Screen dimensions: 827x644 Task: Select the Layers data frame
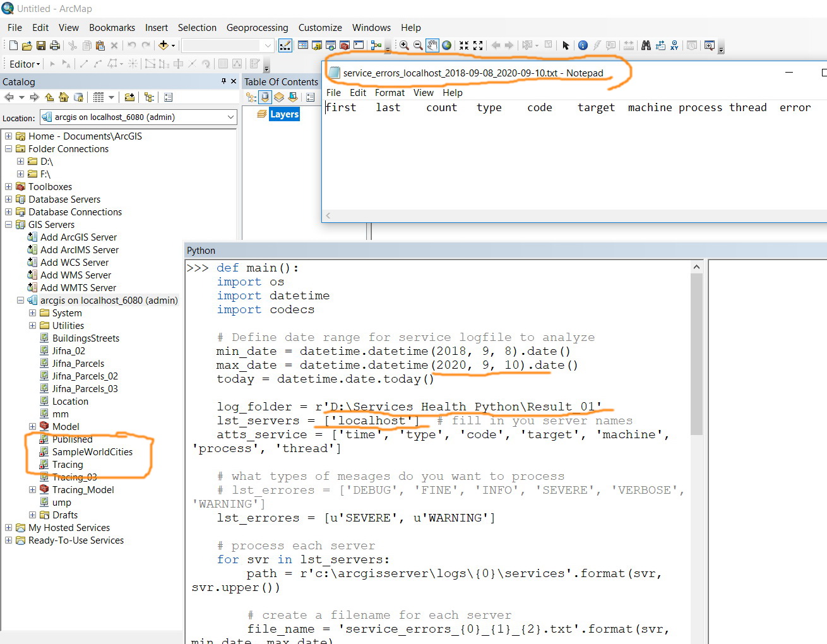click(x=284, y=114)
